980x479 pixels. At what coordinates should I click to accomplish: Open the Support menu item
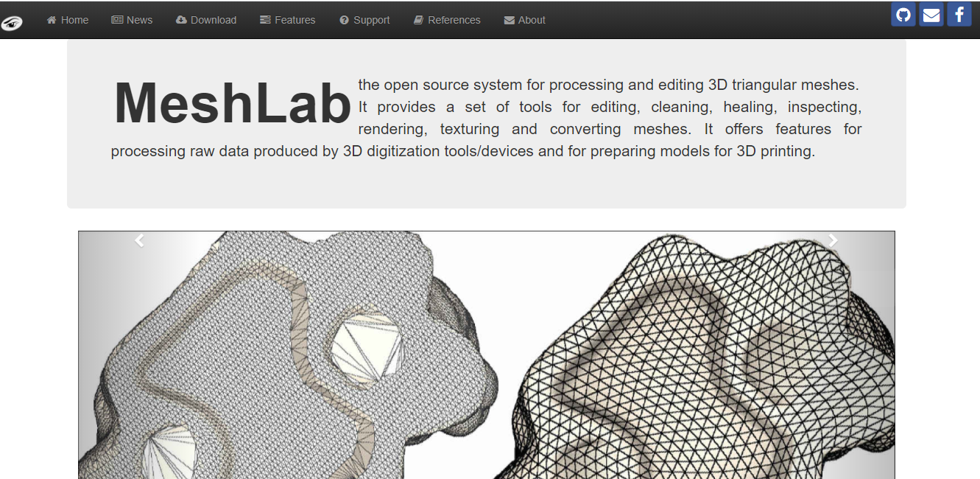pos(364,20)
